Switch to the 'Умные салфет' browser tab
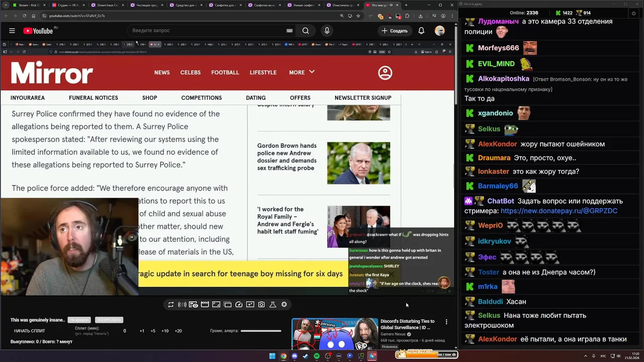 [x=303, y=5]
